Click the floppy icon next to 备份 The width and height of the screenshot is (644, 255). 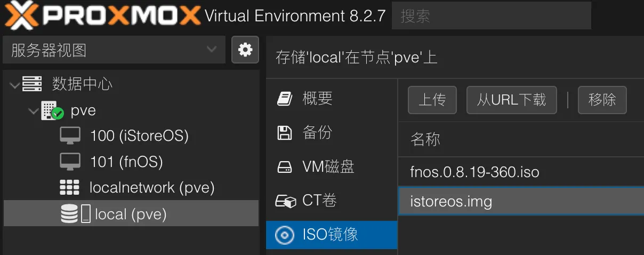click(285, 133)
